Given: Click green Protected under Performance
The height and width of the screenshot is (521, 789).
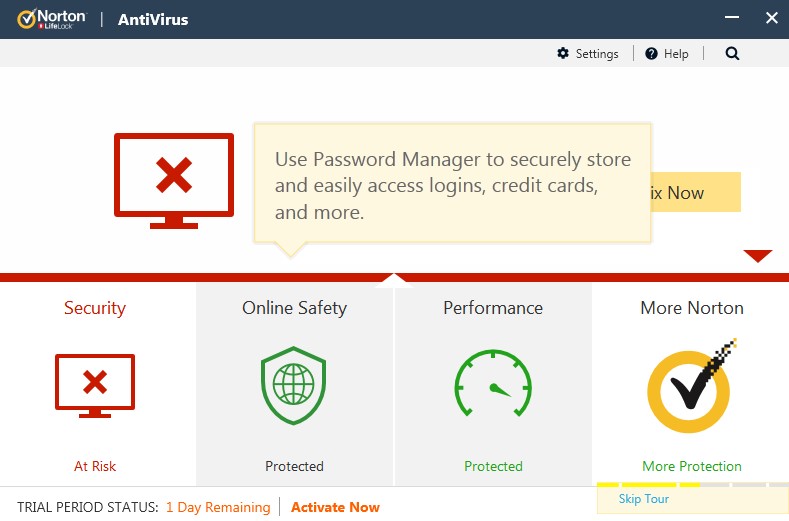Looking at the screenshot, I should 493,466.
